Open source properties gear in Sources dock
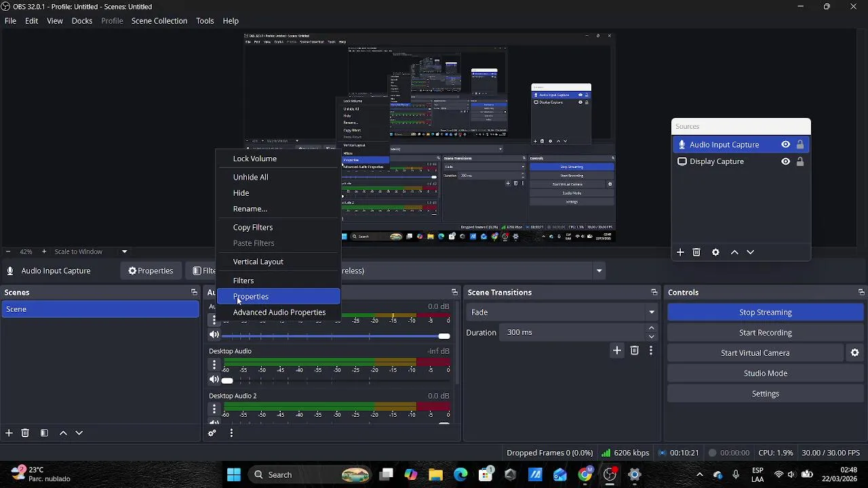Image resolution: width=868 pixels, height=488 pixels. [x=715, y=252]
